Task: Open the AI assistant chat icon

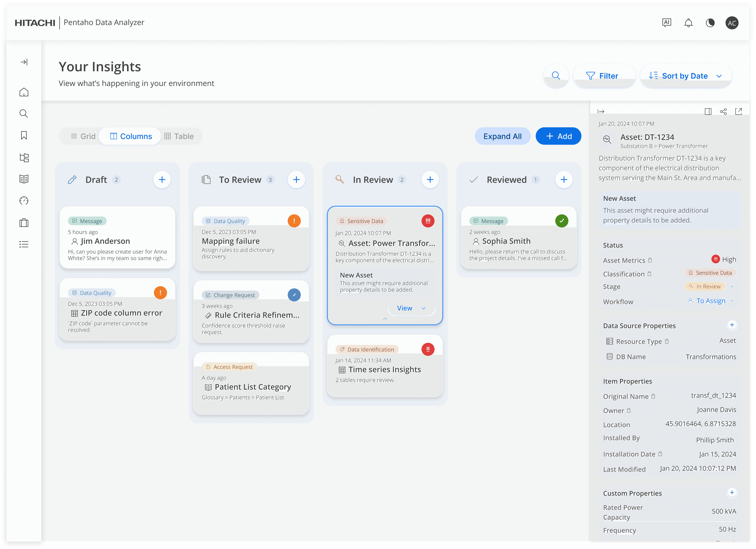Action: (666, 23)
